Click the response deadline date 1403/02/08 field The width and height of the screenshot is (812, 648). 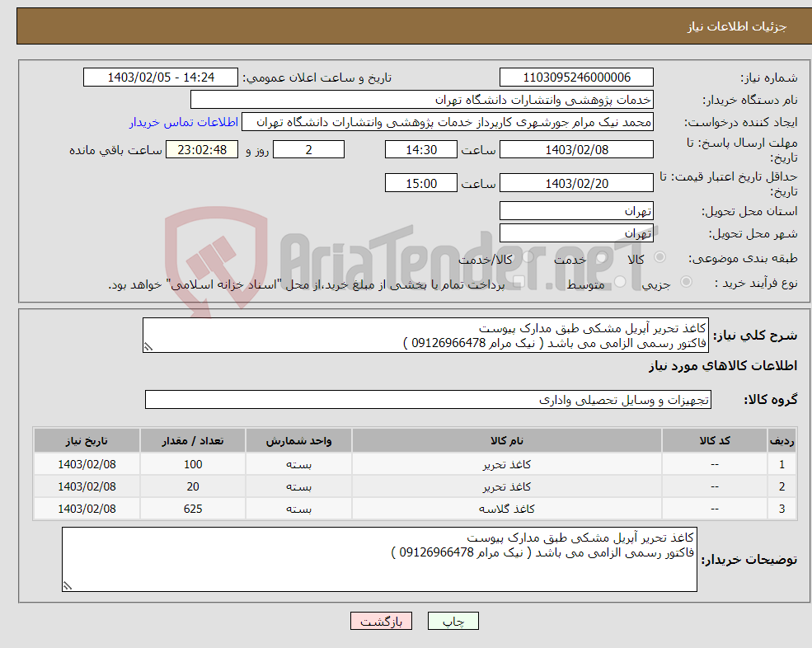576,150
